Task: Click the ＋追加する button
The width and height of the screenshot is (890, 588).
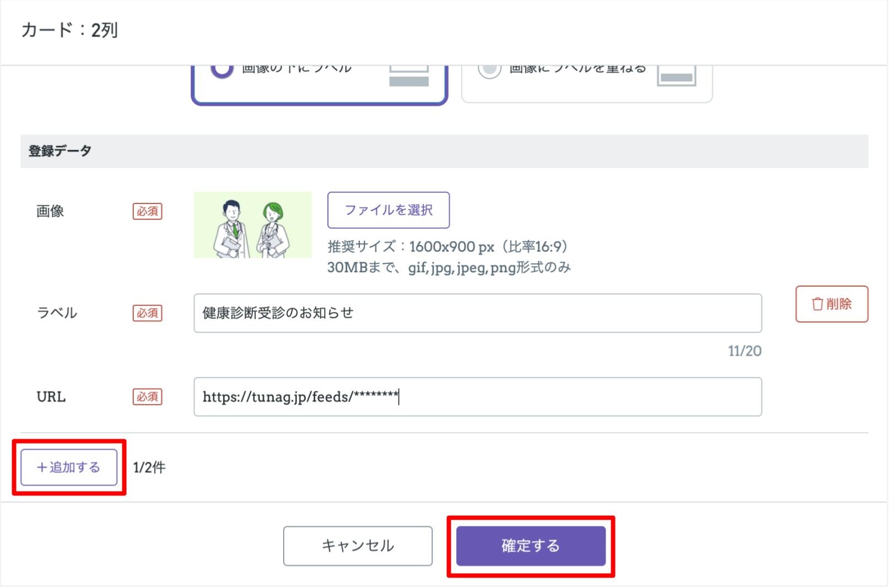Action: click(x=69, y=467)
